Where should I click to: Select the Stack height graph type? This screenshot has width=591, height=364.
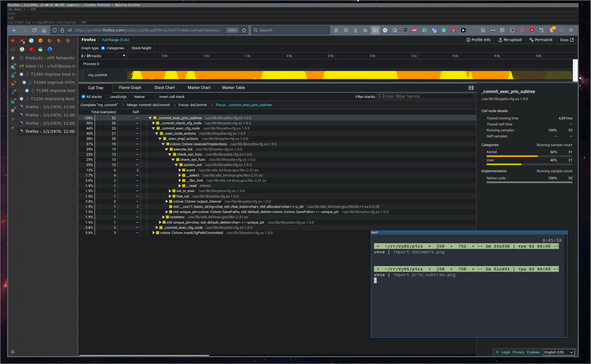[x=128, y=48]
